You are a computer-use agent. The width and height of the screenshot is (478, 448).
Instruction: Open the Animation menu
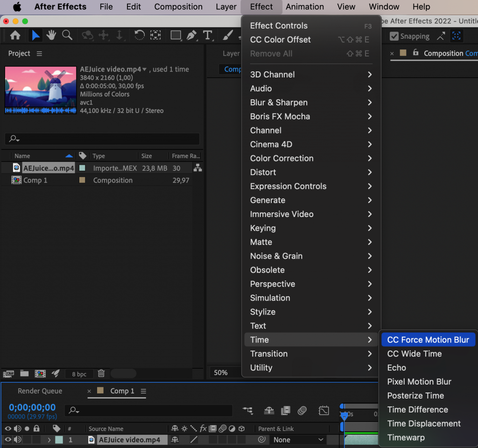[304, 7]
